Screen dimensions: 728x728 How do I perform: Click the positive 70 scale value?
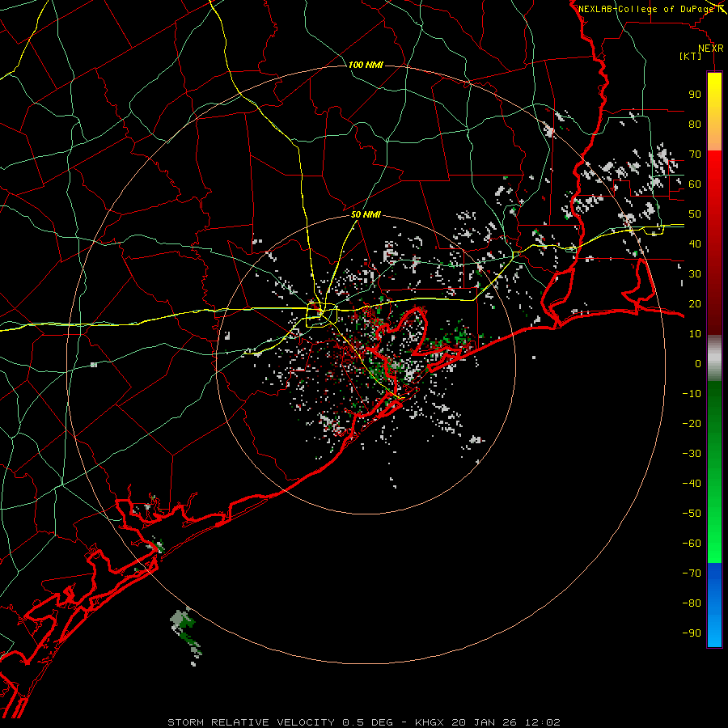tap(695, 154)
